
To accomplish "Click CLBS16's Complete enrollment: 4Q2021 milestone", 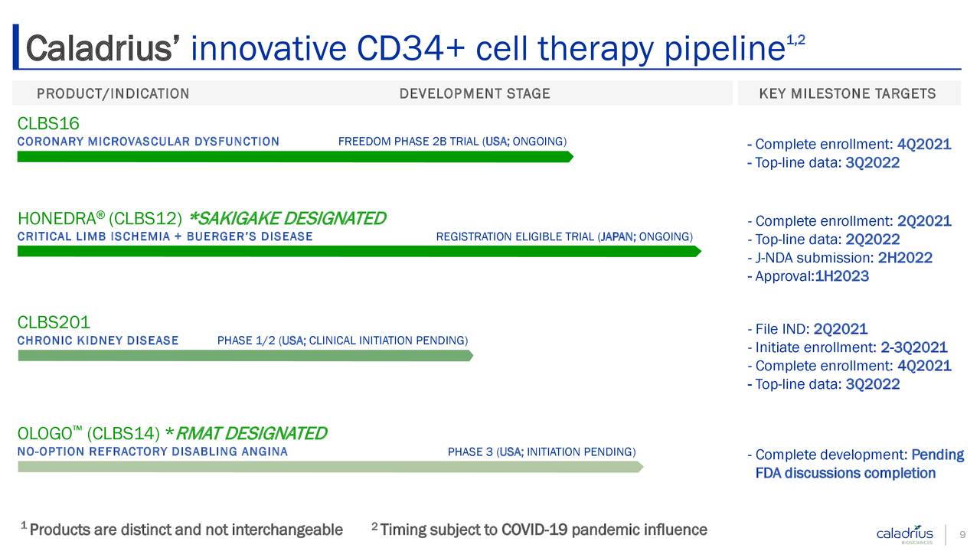I will click(x=848, y=145).
